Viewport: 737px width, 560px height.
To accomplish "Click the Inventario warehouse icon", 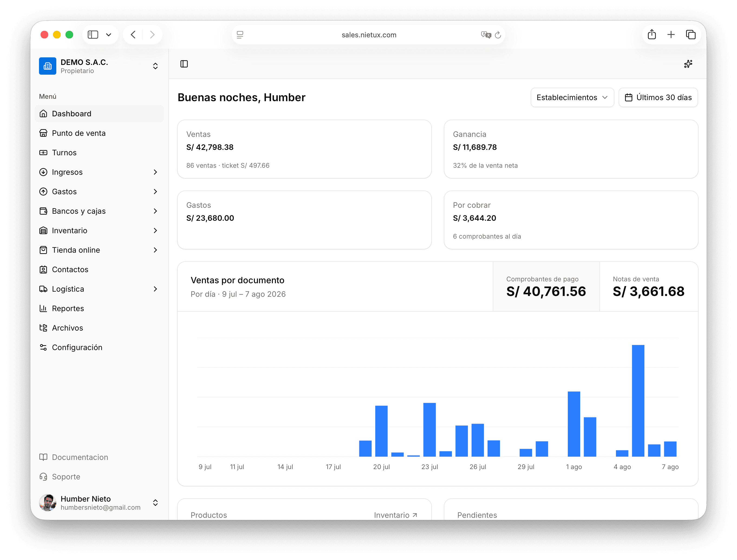I will pyautogui.click(x=43, y=231).
